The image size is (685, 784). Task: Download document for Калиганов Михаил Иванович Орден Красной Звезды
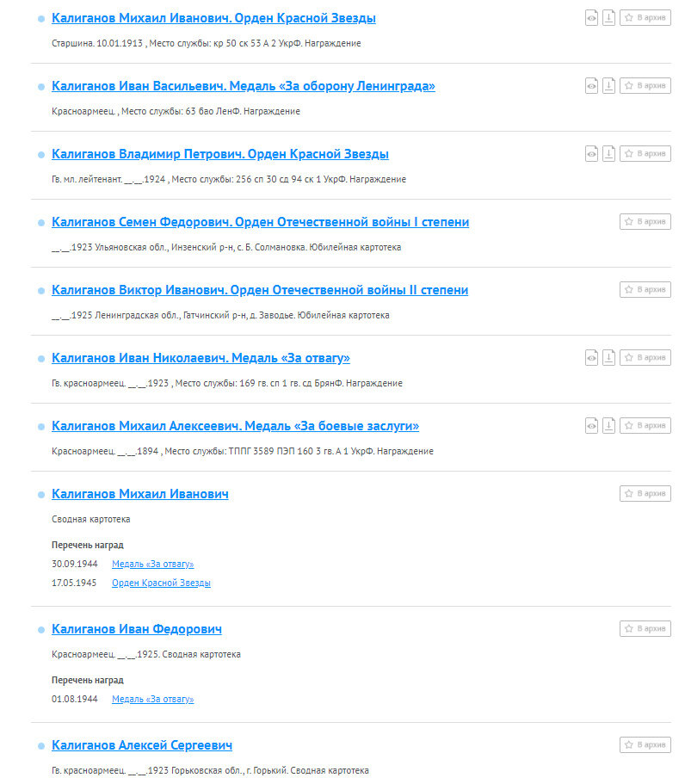coord(608,18)
